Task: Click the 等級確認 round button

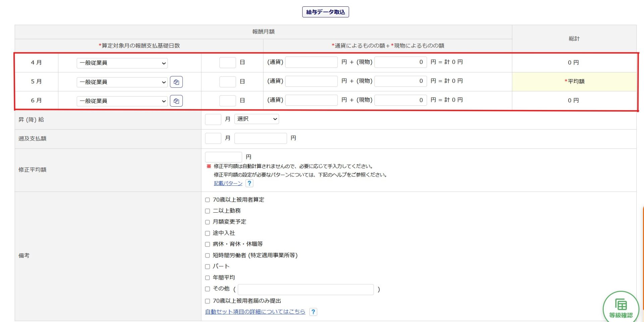Action: point(621,308)
